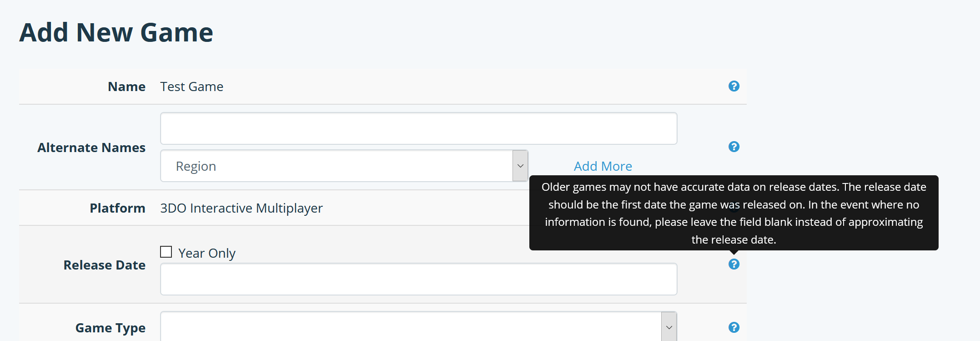This screenshot has width=980, height=341.
Task: Show help for the Game Type field
Action: click(x=734, y=327)
